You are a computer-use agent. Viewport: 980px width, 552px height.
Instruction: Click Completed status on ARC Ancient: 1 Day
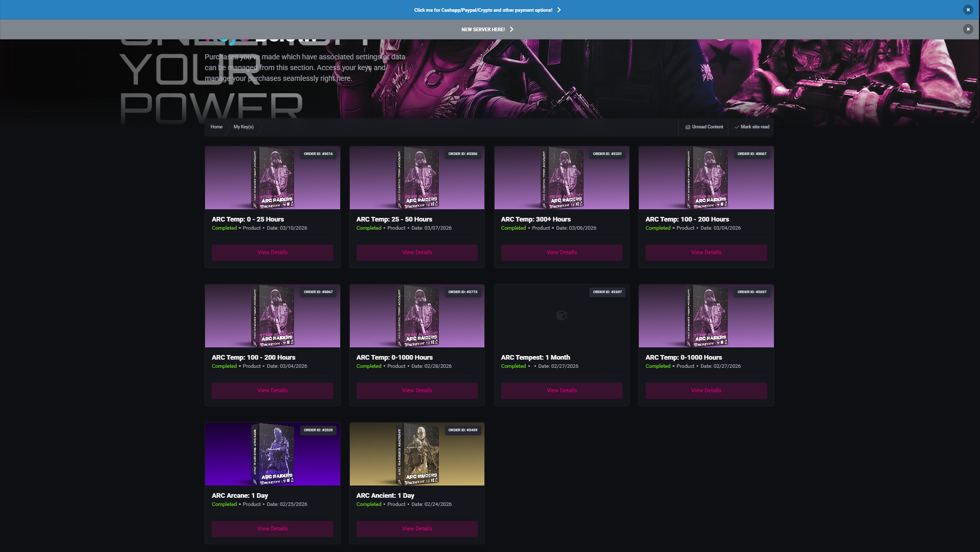[x=369, y=504]
